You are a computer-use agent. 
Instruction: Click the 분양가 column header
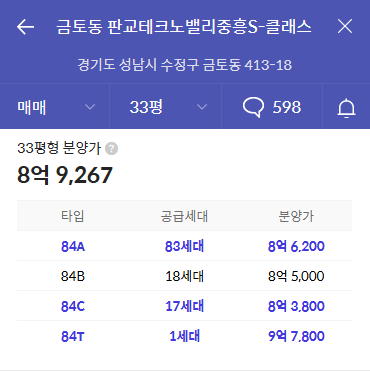(296, 216)
